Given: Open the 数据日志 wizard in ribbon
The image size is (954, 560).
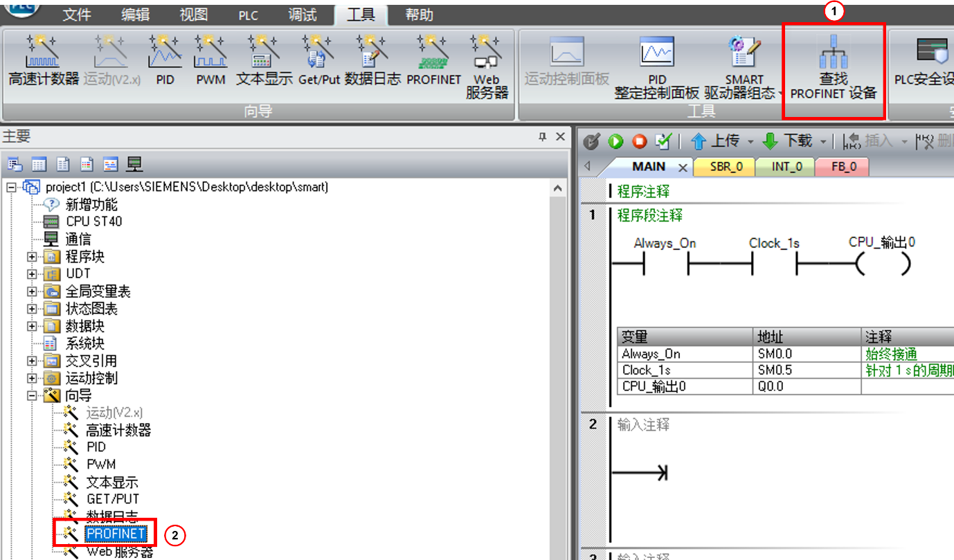Looking at the screenshot, I should click(x=372, y=61).
